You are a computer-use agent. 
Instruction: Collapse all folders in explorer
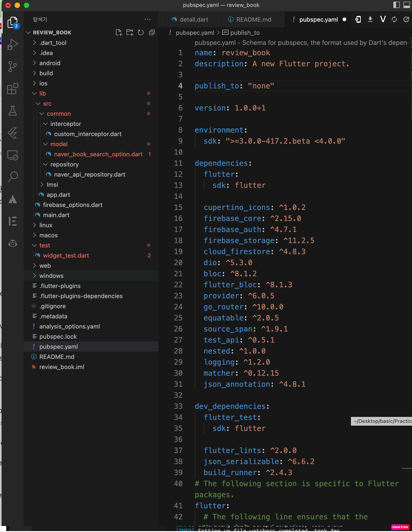pos(152,32)
